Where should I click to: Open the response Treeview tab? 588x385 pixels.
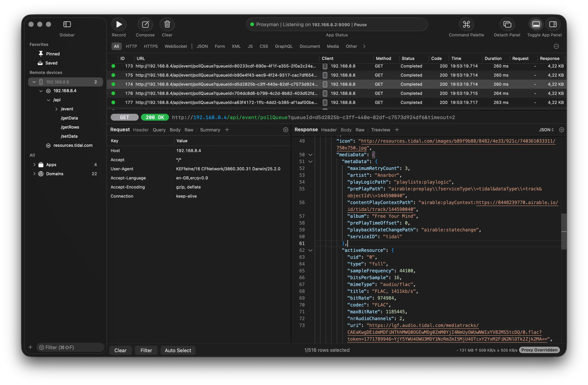coord(380,130)
